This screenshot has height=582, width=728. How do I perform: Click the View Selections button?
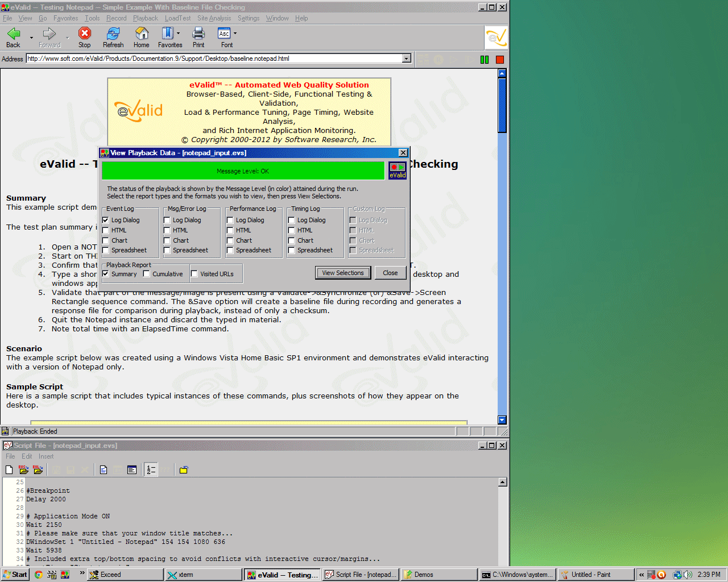click(343, 273)
